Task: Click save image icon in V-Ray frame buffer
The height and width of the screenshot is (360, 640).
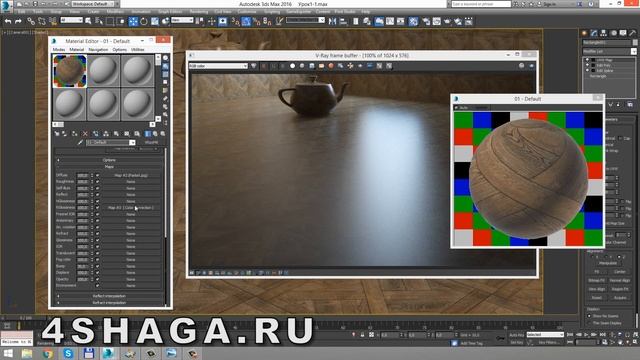Action: tap(312, 66)
